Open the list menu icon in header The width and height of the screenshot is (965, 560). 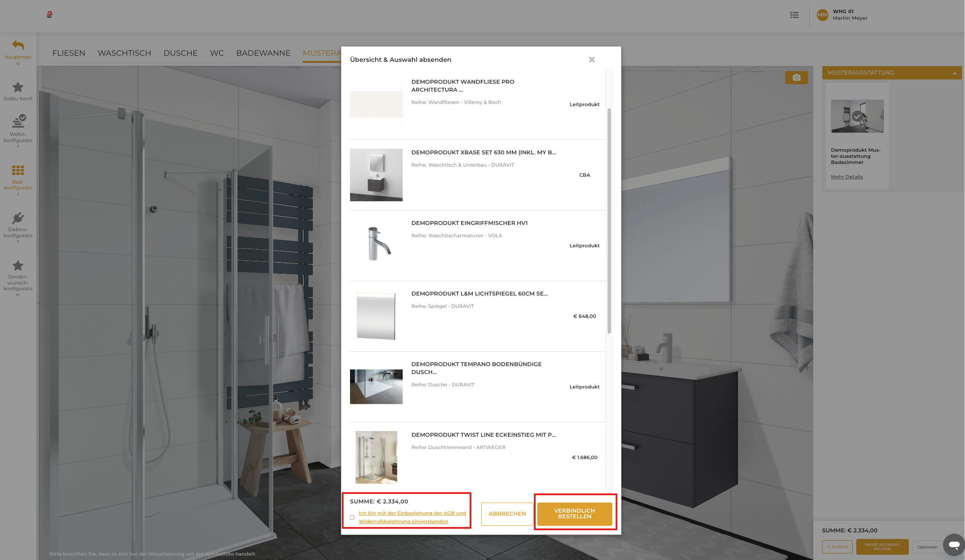click(x=794, y=15)
